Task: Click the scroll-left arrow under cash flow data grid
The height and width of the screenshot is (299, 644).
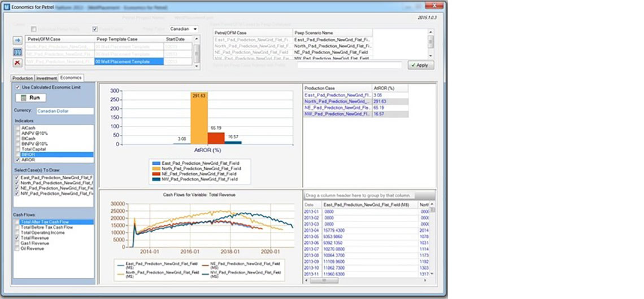Action: click(x=307, y=280)
